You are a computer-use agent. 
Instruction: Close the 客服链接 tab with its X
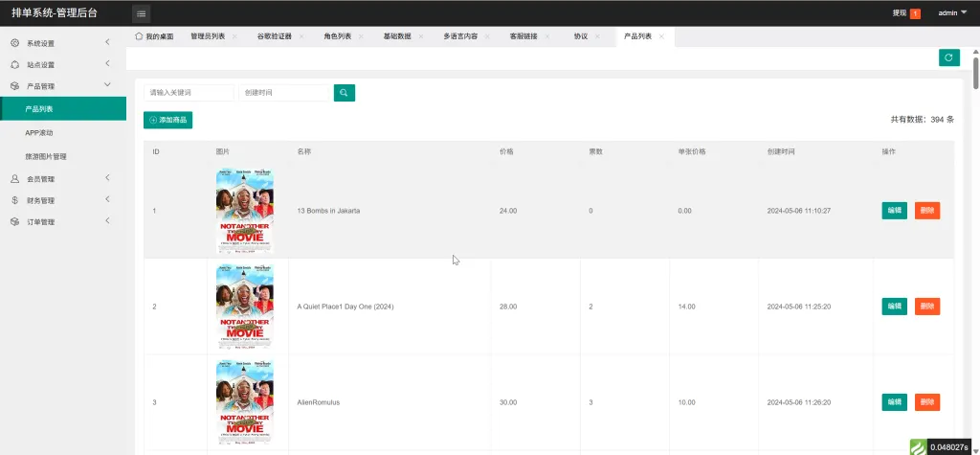547,37
